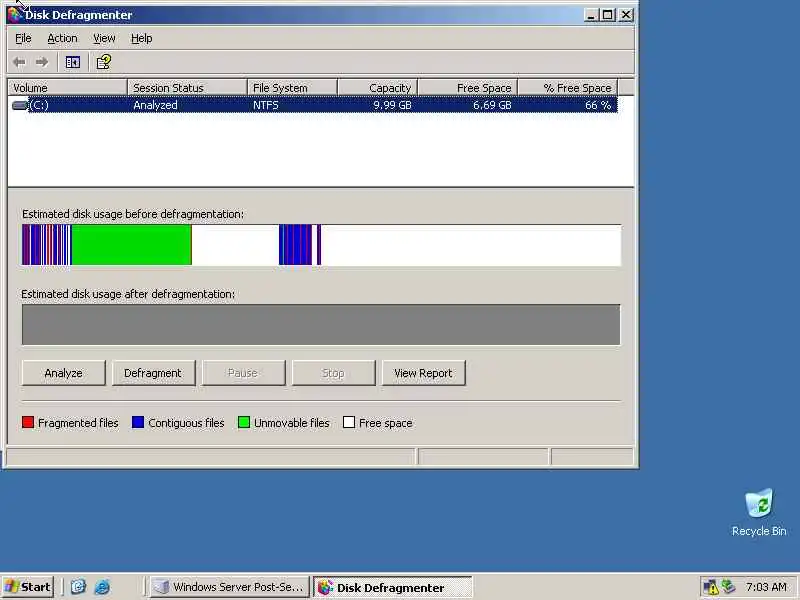
Task: Open the Recycle Bin desktop icon
Action: pyautogui.click(x=759, y=513)
